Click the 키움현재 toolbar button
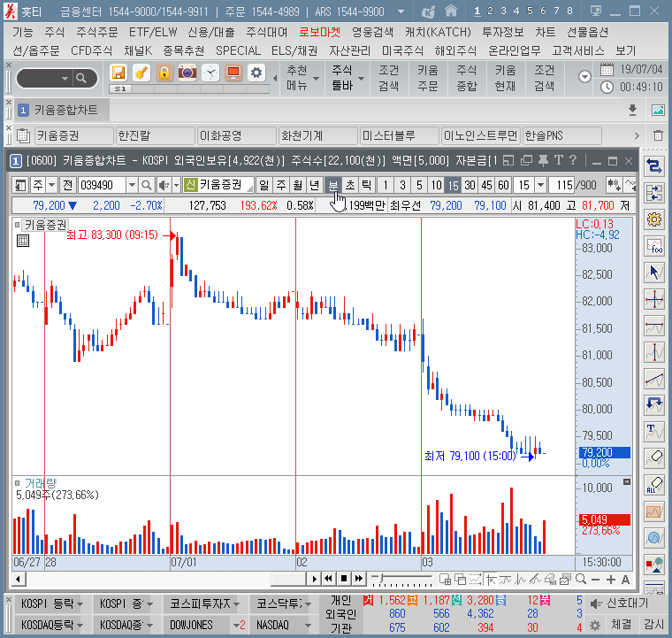Viewport: 672px width, 638px height. (x=505, y=78)
